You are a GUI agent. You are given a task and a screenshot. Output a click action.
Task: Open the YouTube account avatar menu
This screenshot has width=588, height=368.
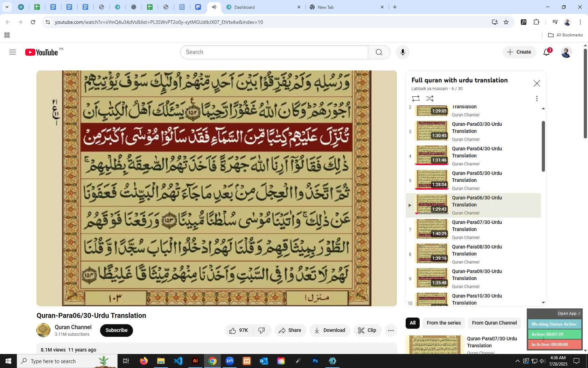[566, 52]
